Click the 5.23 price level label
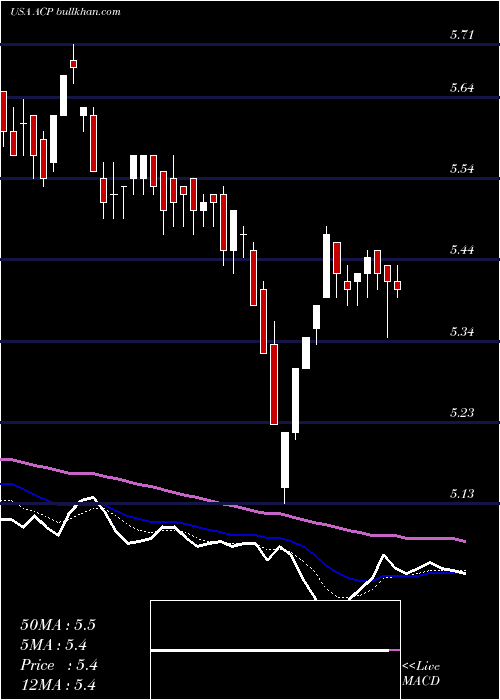500x700 pixels. (x=462, y=412)
